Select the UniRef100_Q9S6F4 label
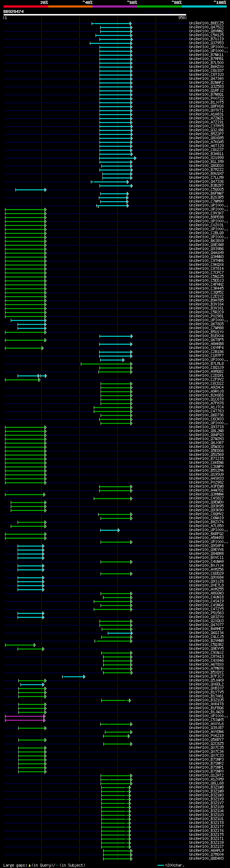 click(206, 546)
